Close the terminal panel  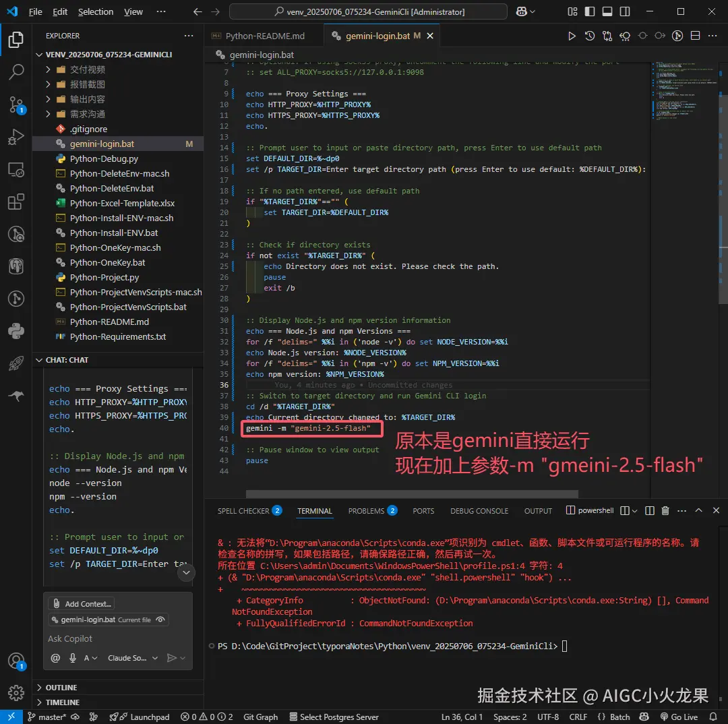coord(717,510)
